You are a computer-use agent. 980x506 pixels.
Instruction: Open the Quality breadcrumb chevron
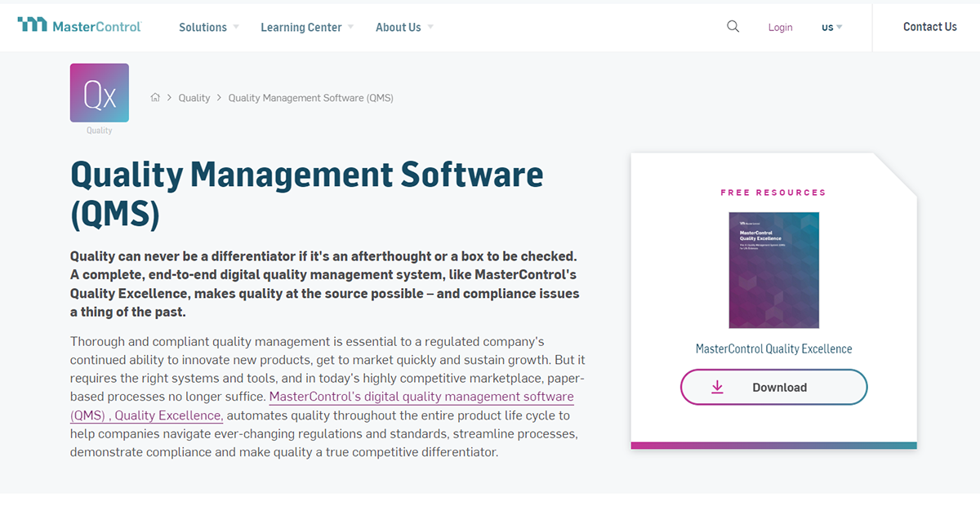[217, 97]
